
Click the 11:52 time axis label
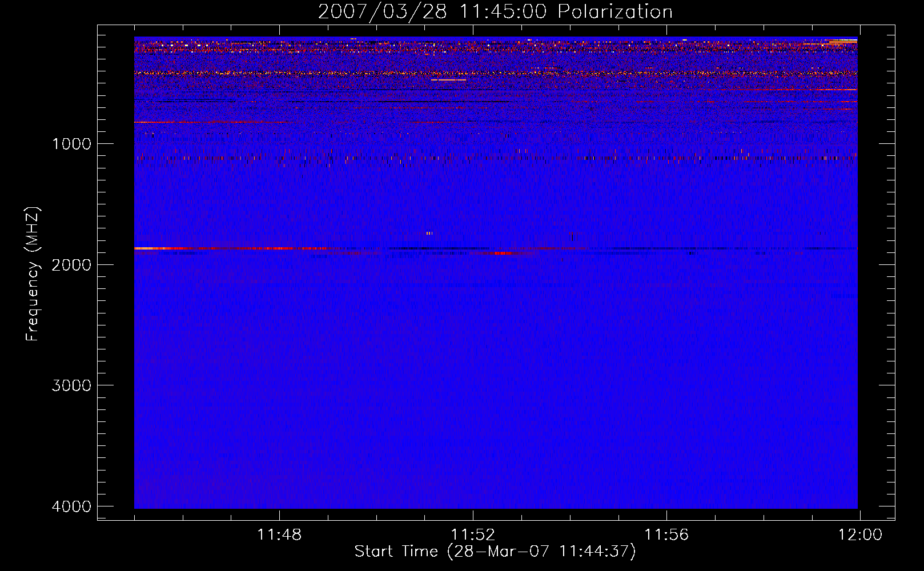tap(473, 535)
